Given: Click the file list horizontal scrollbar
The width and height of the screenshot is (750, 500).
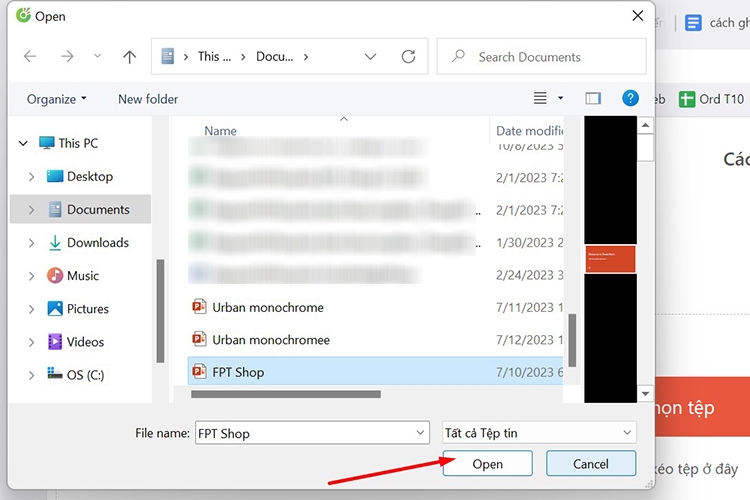Looking at the screenshot, I should click(x=286, y=394).
